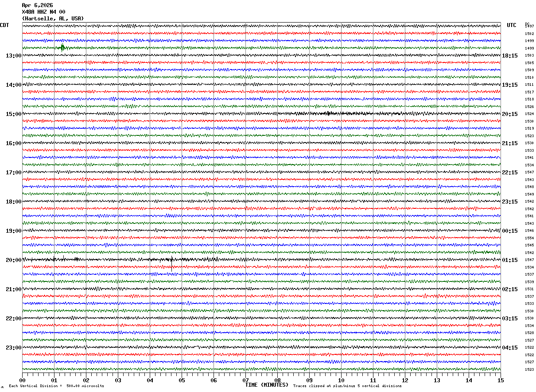Click the 04:15 UTC row label
This screenshot has height=392, width=536.
pos(510,348)
